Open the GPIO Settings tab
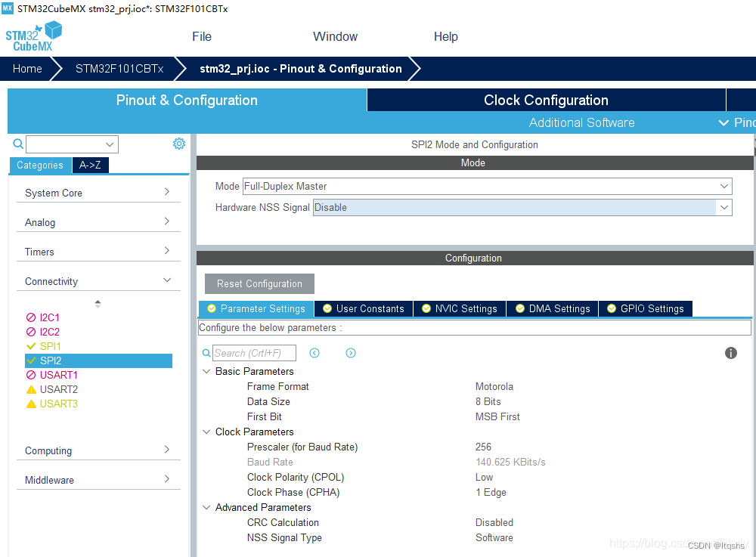 tap(646, 309)
